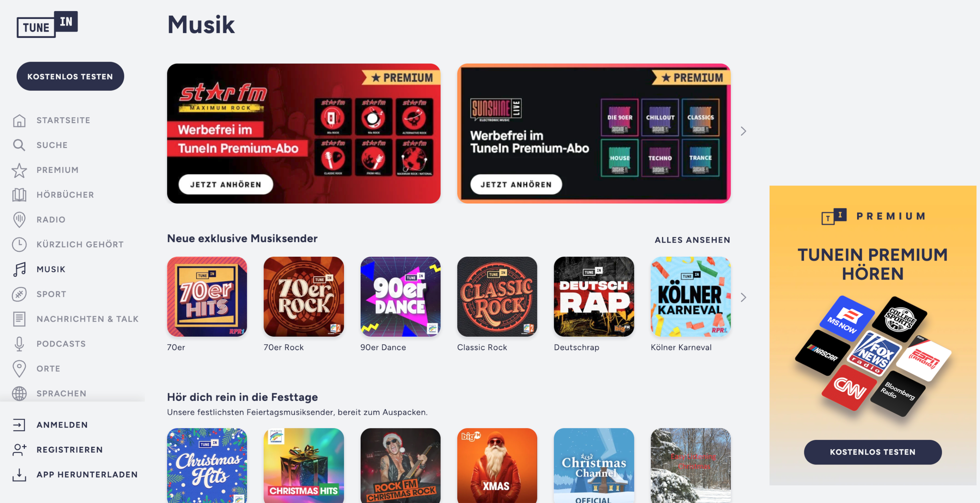The image size is (980, 503).
Task: Click the Startseite house icon
Action: point(19,121)
